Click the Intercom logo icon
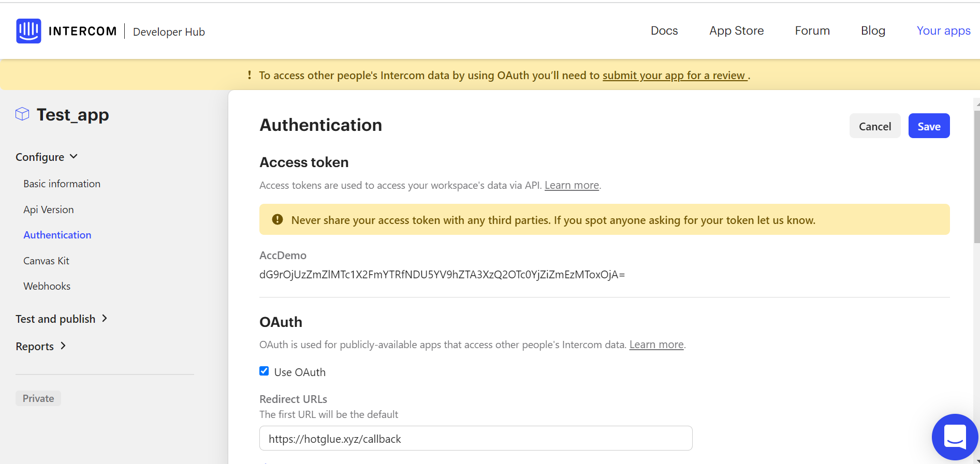This screenshot has width=980, height=464. tap(28, 31)
